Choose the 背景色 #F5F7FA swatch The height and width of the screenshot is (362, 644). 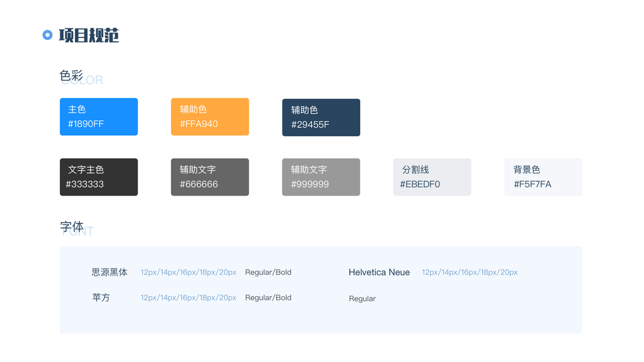(543, 177)
